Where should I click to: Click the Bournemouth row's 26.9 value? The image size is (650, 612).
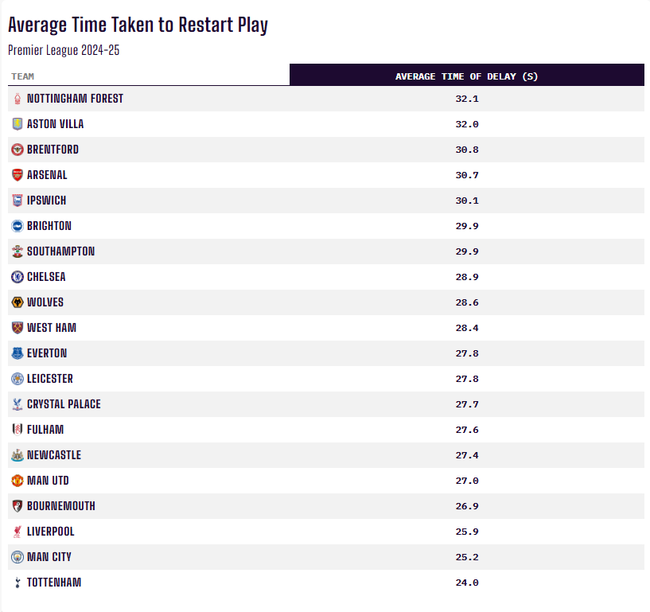click(x=467, y=506)
